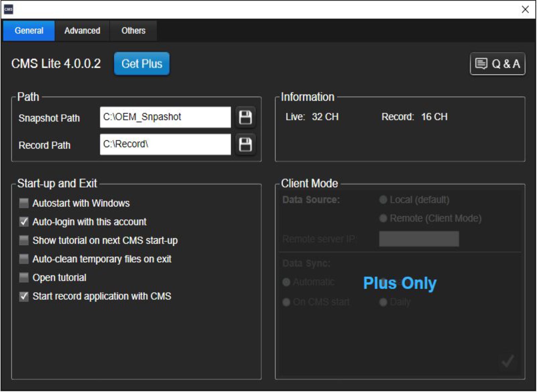Enable Auto-clean temporary files on exit
The width and height of the screenshot is (537, 392).
click(x=24, y=259)
